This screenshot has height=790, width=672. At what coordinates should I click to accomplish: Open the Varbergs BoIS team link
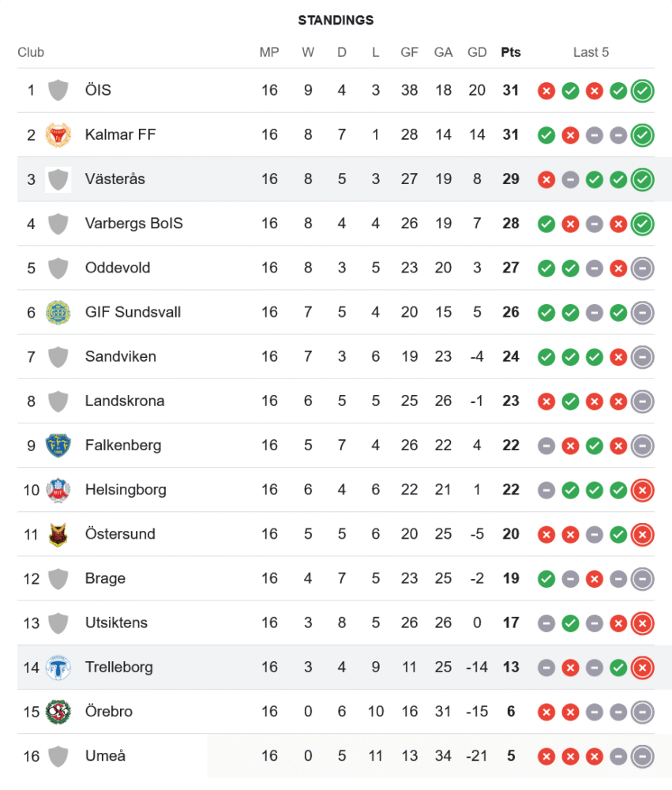133,224
